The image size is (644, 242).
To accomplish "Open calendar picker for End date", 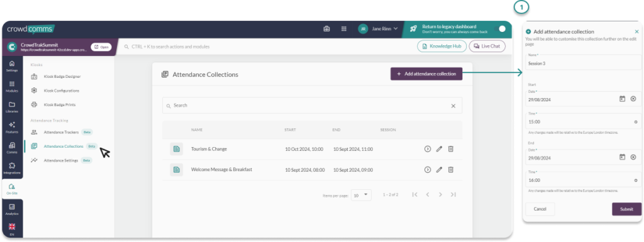I will coord(622,157).
